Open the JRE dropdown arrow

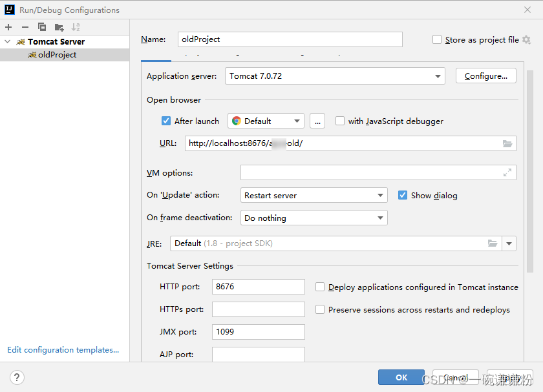[x=509, y=243]
